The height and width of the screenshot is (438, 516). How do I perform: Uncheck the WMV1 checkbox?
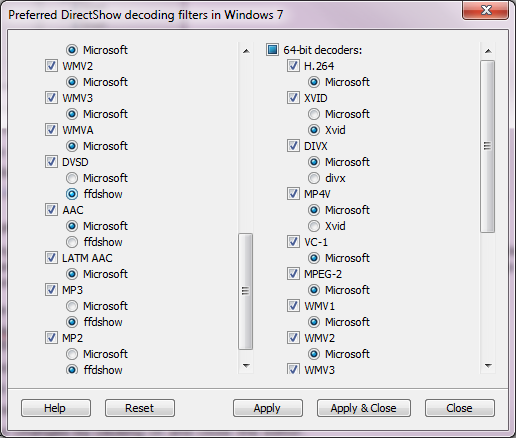click(x=293, y=306)
